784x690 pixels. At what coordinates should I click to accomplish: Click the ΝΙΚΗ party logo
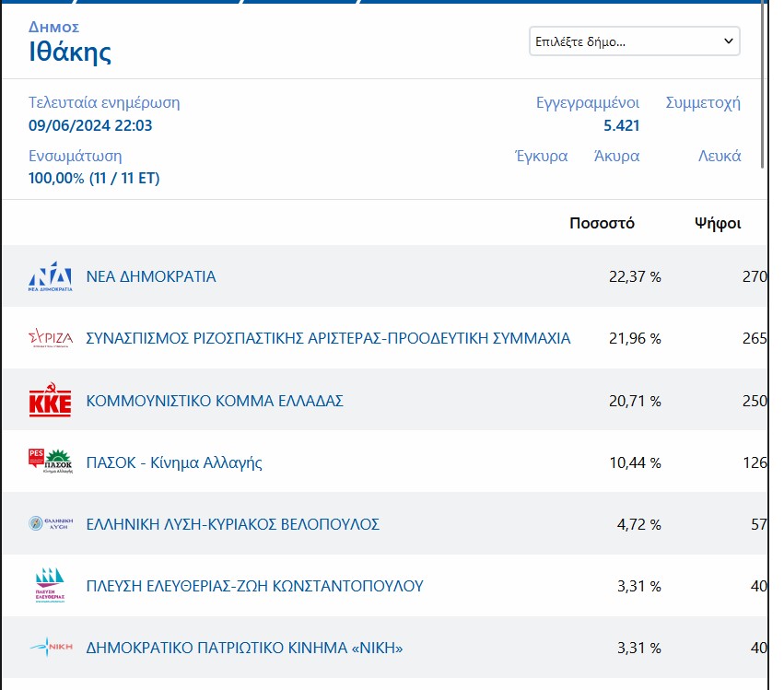coord(51,647)
